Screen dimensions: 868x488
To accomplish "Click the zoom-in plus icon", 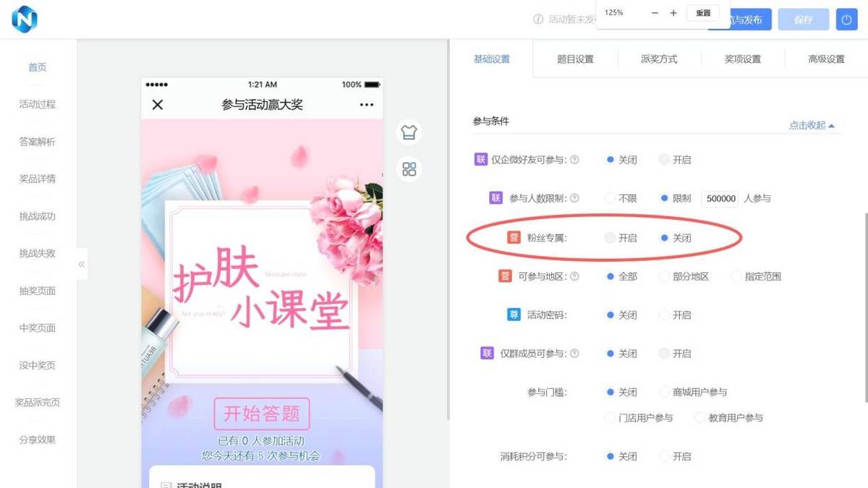I will pos(673,13).
